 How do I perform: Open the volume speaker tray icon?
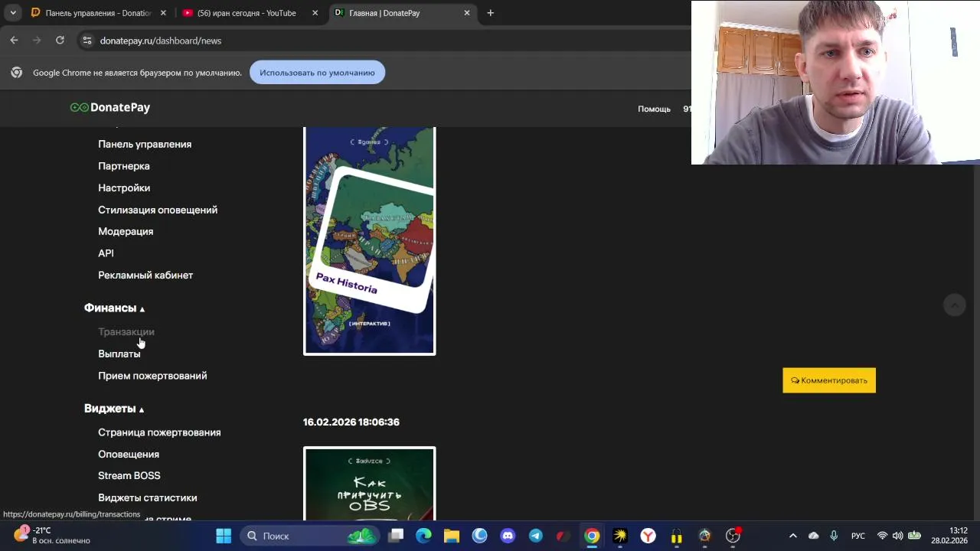coord(897,536)
